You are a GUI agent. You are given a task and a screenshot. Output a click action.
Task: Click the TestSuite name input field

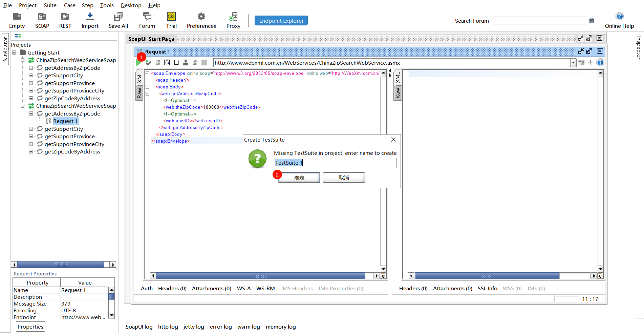pos(335,163)
